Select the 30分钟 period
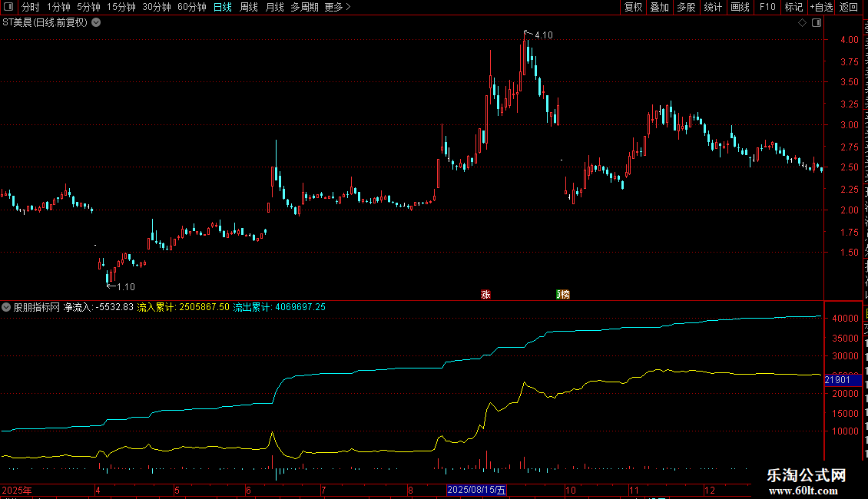The width and height of the screenshot is (868, 499). [x=157, y=7]
